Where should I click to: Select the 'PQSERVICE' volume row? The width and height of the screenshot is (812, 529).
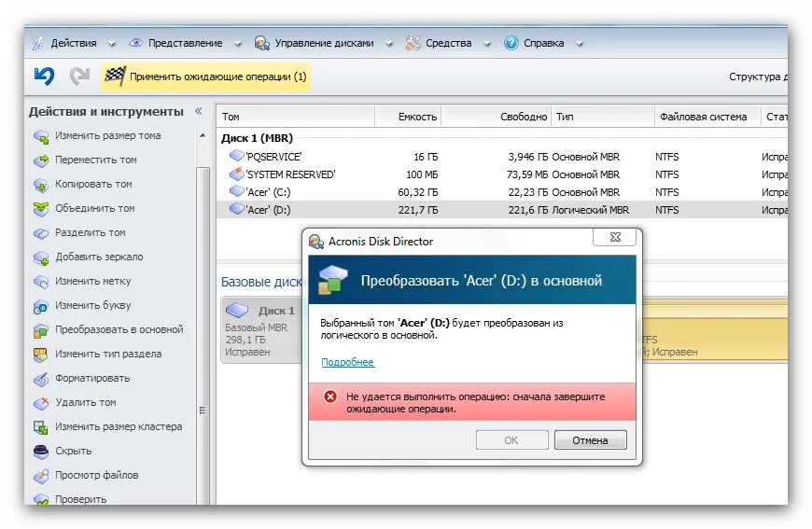502,157
